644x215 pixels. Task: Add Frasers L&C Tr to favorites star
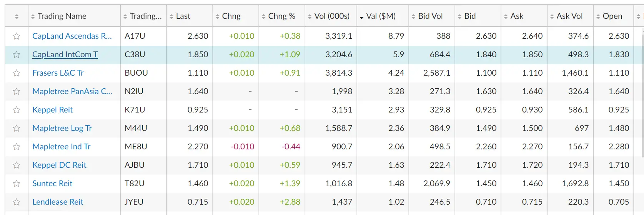click(x=16, y=73)
